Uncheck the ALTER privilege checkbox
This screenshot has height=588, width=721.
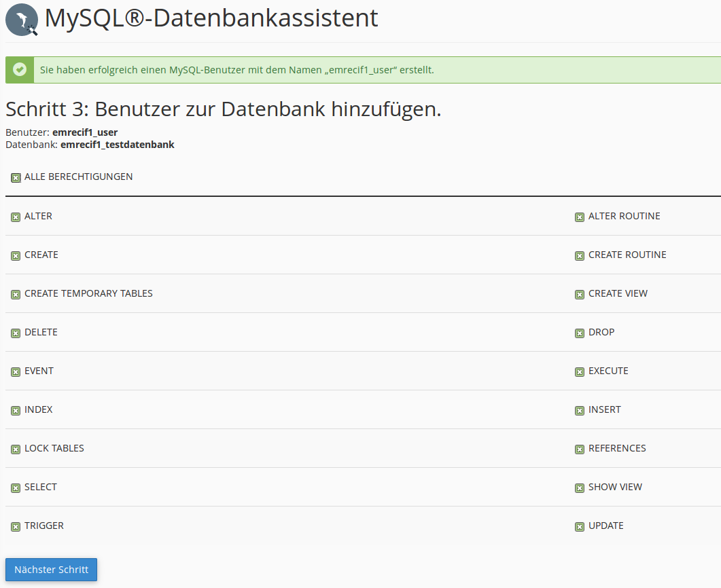click(x=16, y=217)
